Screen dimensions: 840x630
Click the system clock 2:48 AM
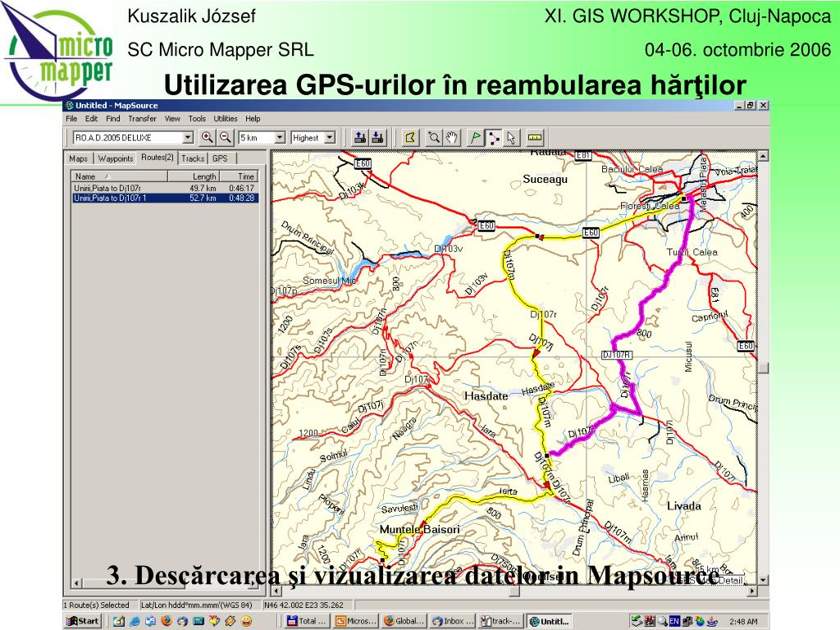(x=743, y=622)
